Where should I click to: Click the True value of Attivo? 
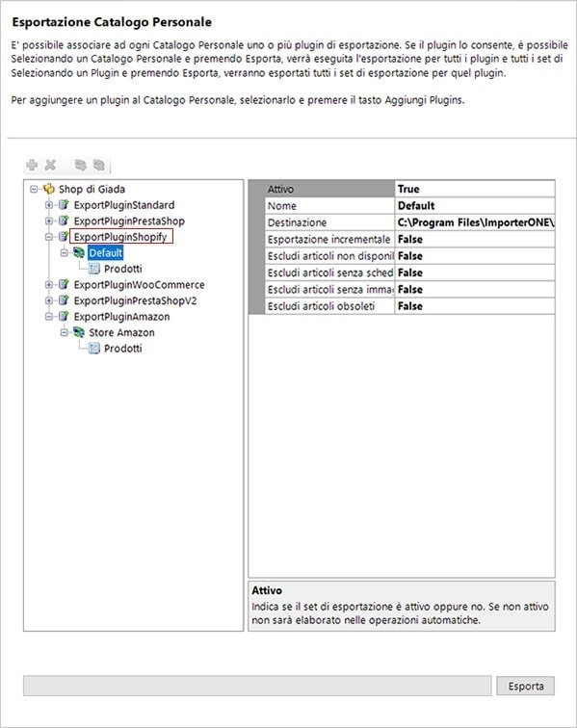click(475, 189)
